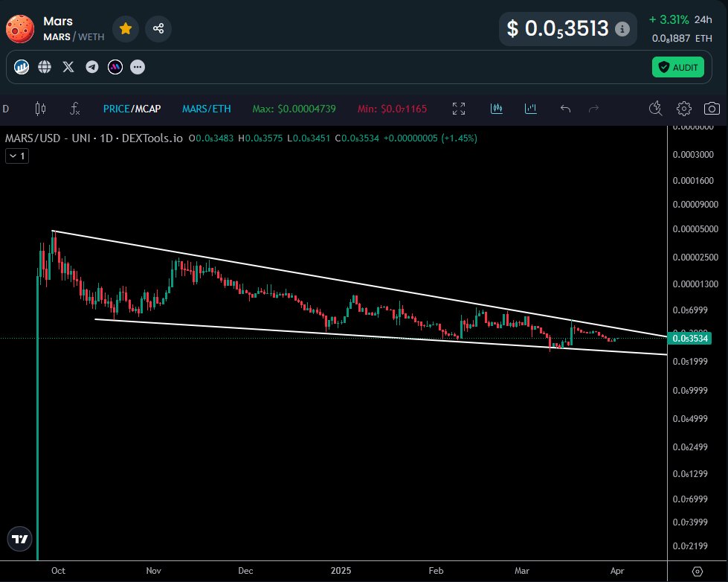Take a chart snapshot with camera icon
This screenshot has width=728, height=582.
coord(712,109)
